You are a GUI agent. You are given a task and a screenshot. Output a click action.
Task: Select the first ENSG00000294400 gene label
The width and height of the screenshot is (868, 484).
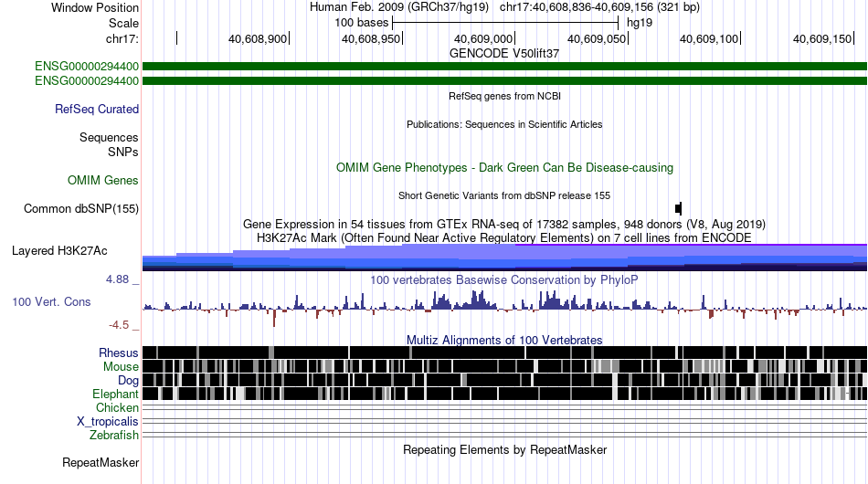87,67
